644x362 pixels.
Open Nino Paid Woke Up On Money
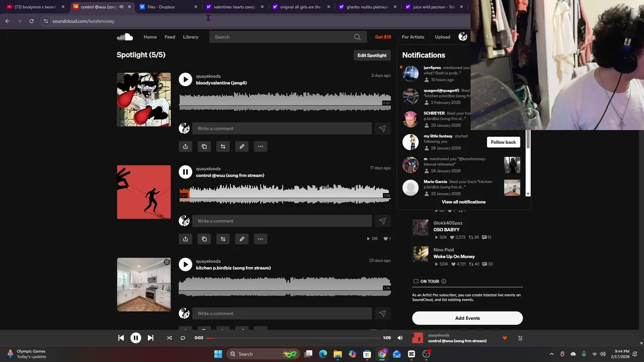pos(454,256)
